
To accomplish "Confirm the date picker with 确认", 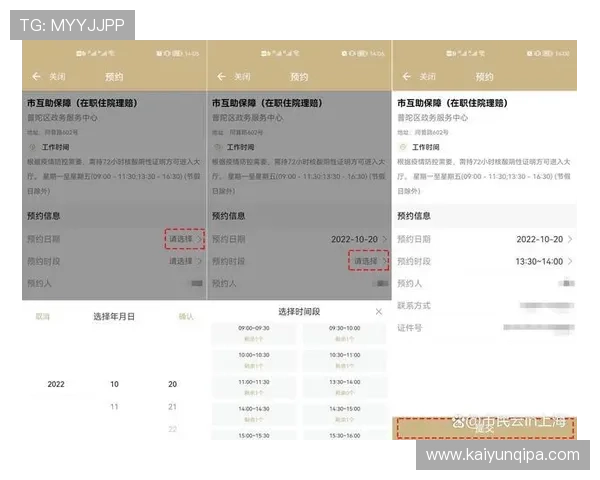I will [x=186, y=317].
